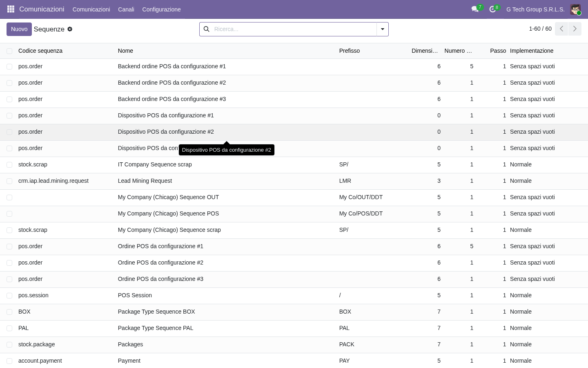Screen dimensions: 588x368
Task: Go to the previous page arrow
Action: [561, 29]
